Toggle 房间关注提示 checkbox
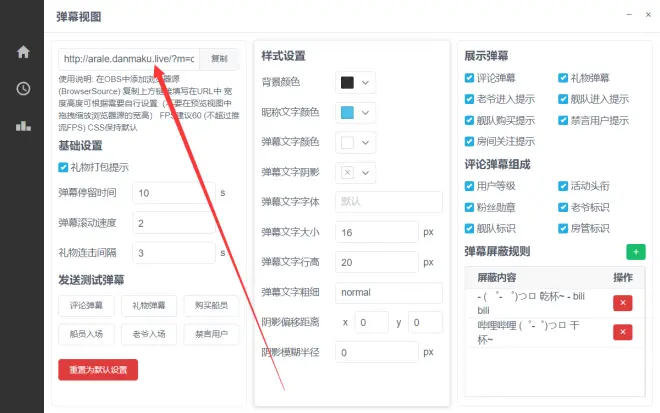660x413 pixels. (x=469, y=141)
